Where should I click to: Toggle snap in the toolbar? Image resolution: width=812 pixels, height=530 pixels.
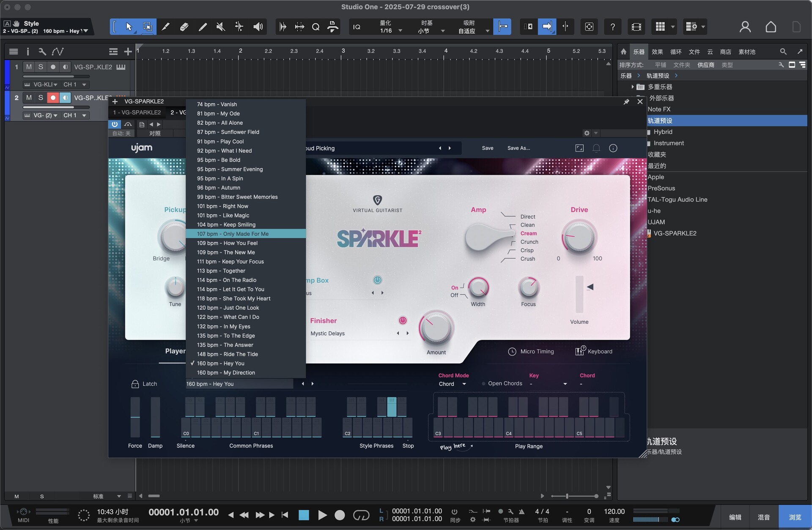[502, 27]
